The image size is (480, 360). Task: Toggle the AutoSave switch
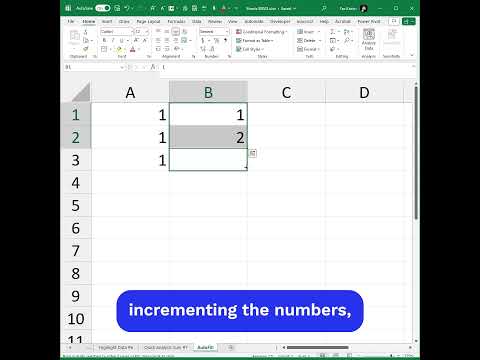tap(103, 8)
